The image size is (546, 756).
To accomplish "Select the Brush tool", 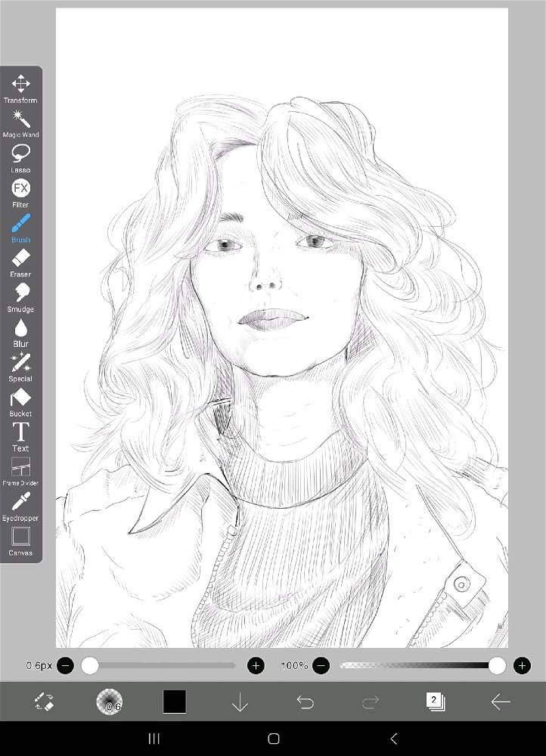I will 20,228.
